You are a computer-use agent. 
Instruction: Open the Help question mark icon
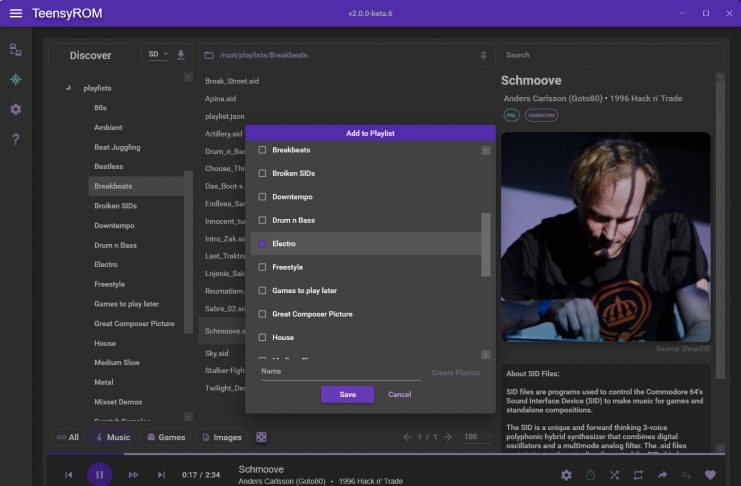16,139
